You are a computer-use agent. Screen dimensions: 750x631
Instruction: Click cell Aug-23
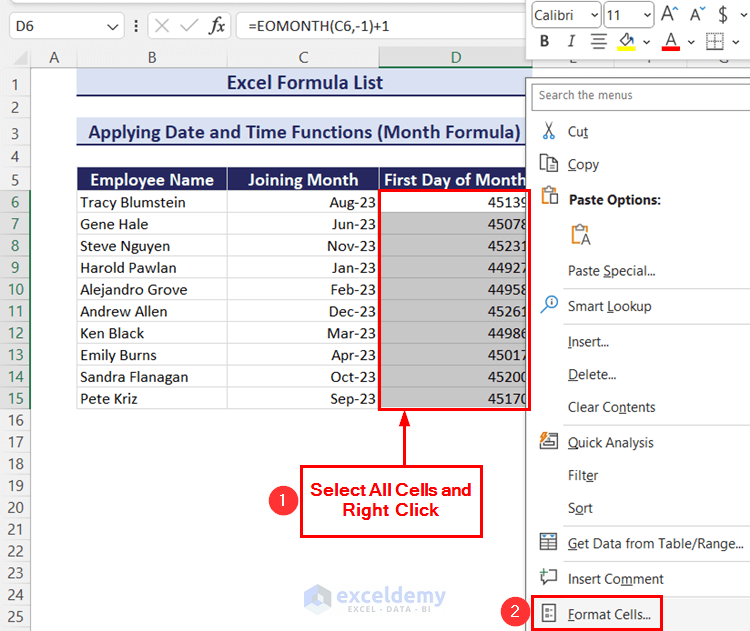[303, 202]
